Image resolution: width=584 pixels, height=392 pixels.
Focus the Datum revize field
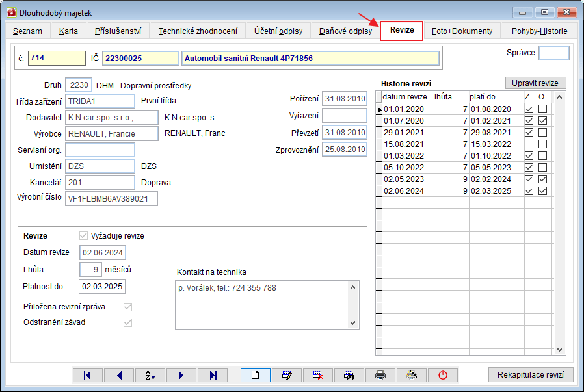pos(102,252)
